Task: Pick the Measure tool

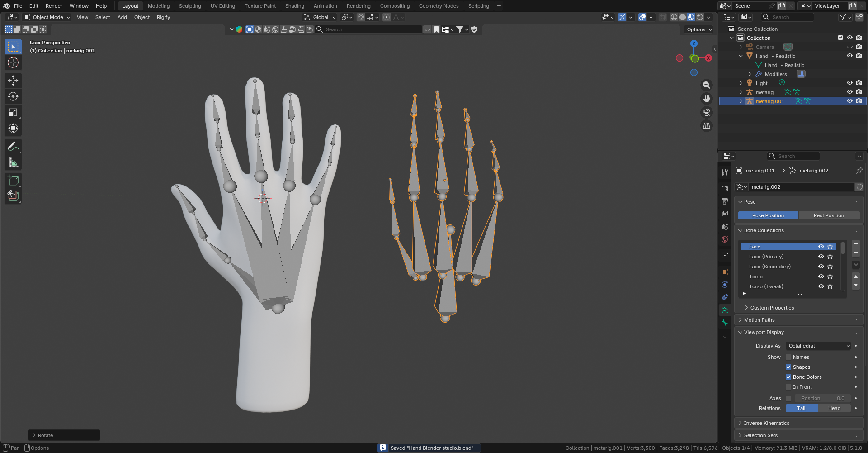Action: 13,162
